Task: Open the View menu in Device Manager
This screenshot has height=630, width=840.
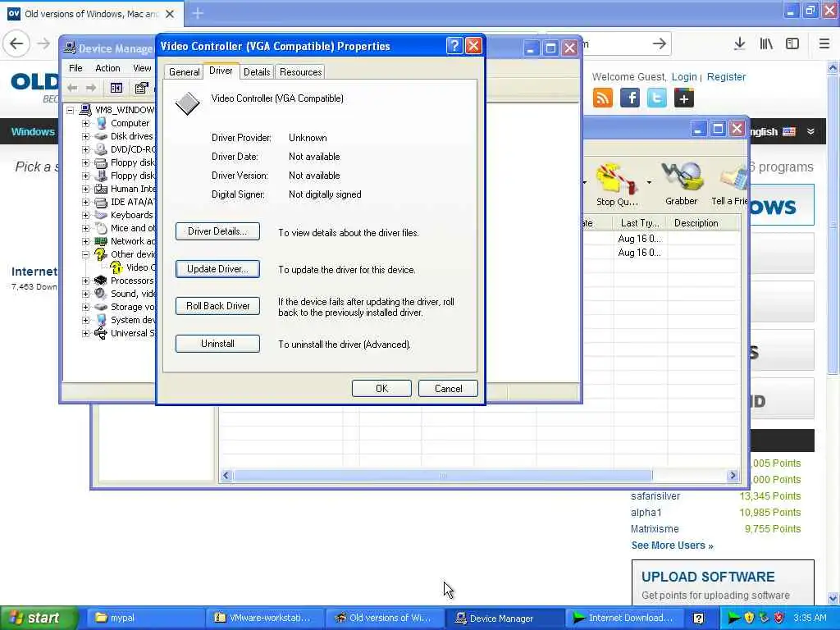Action: pyautogui.click(x=142, y=68)
